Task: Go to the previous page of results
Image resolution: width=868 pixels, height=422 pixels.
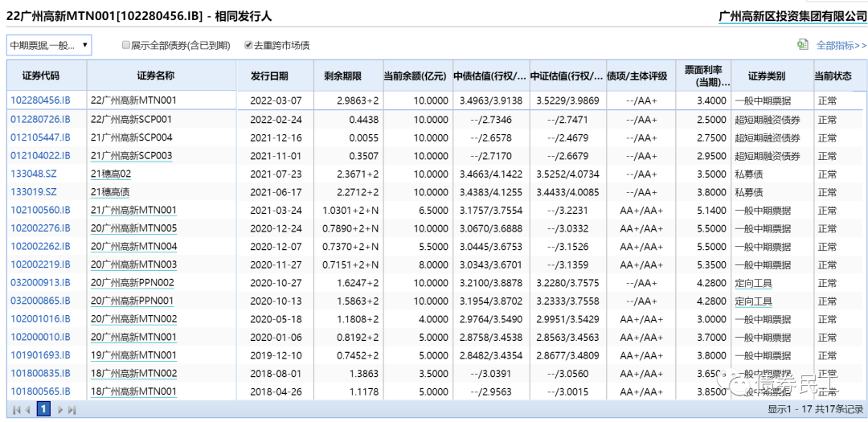Action: pos(28,410)
